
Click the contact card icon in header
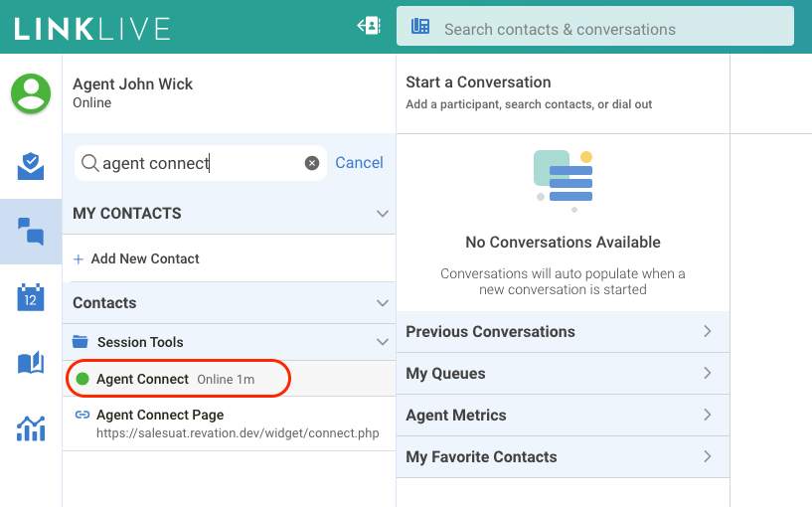coord(369,27)
